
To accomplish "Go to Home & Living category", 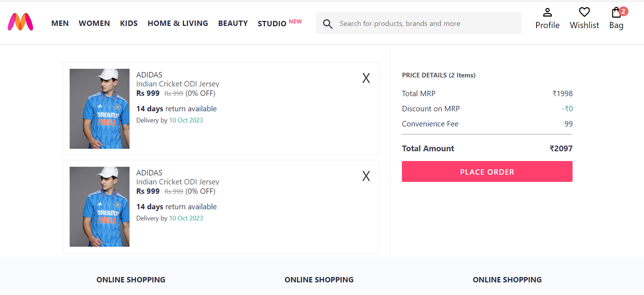I will point(178,23).
